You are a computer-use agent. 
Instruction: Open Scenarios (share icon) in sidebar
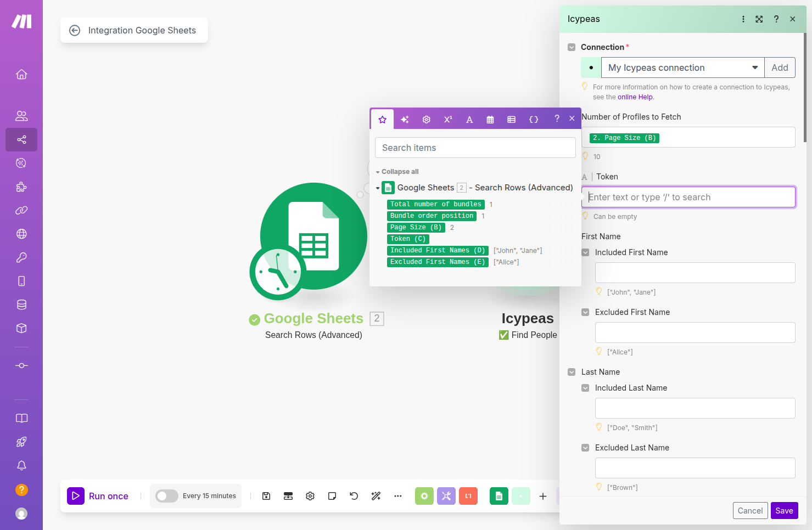coord(21,139)
